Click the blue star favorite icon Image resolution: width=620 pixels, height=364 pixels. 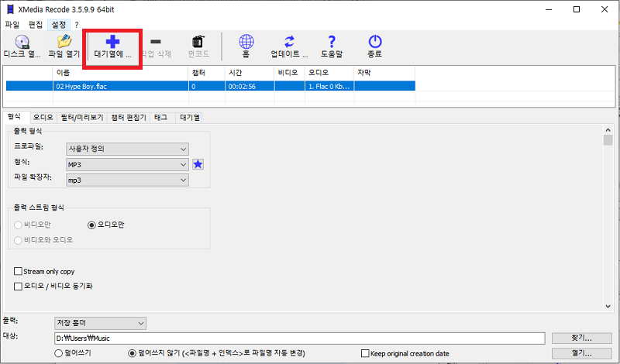[198, 164]
